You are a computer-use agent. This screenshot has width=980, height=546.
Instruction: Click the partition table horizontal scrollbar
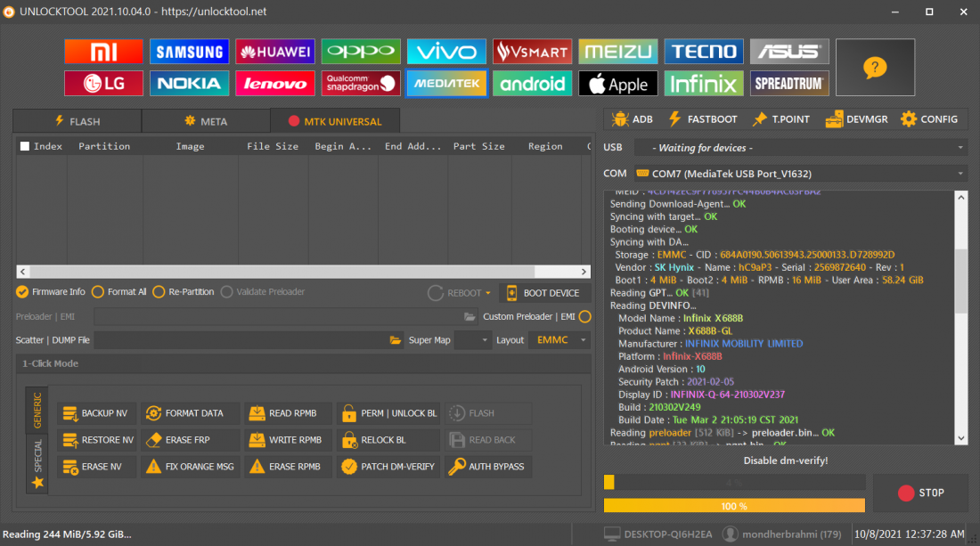click(303, 272)
